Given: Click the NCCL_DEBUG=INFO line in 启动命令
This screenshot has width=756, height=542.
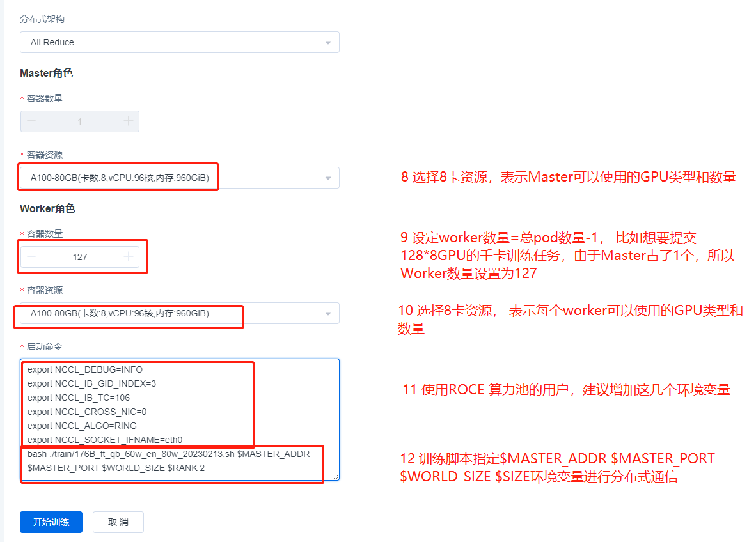Looking at the screenshot, I should click(x=85, y=369).
